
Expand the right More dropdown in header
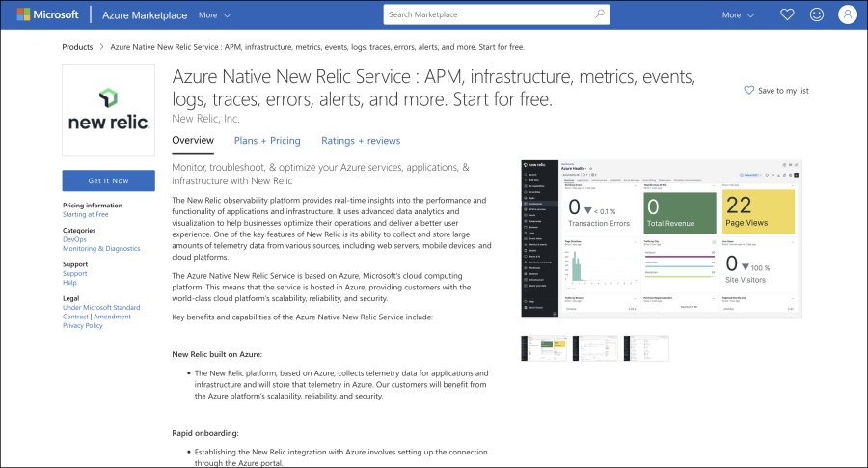(x=738, y=14)
